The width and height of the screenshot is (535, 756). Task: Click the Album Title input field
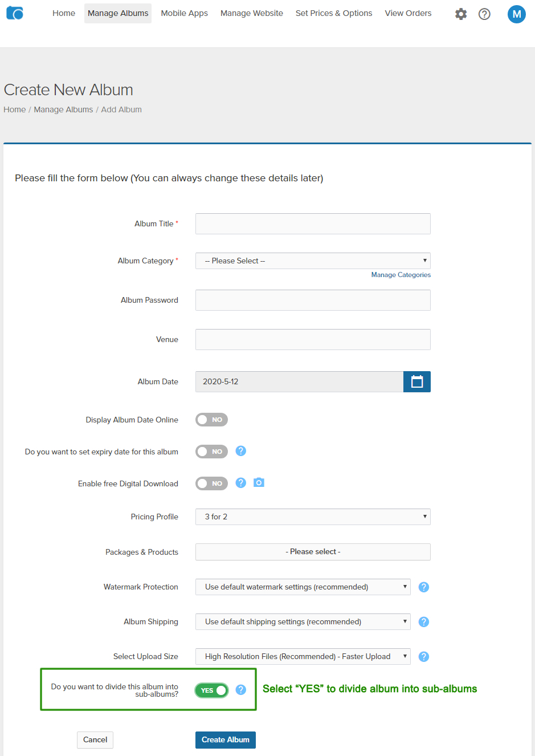[313, 223]
